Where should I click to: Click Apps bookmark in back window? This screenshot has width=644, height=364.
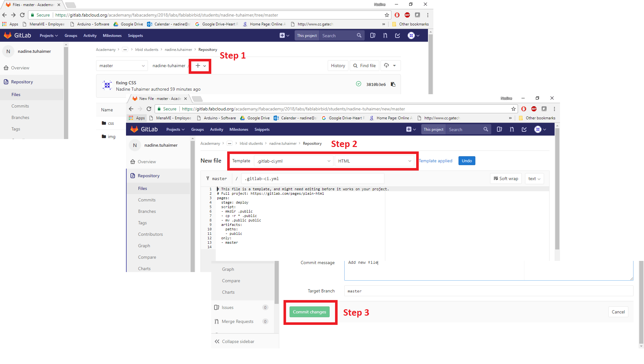point(10,24)
